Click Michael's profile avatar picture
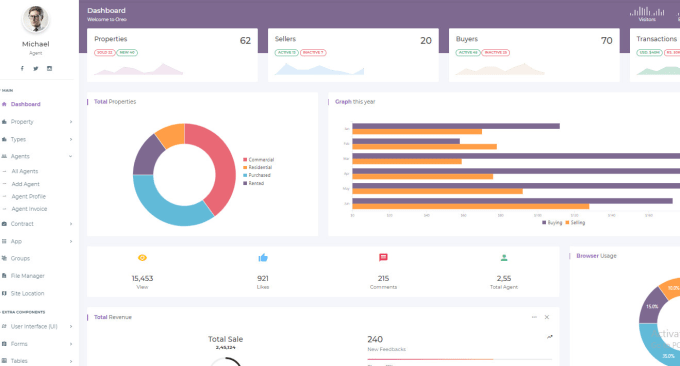This screenshot has width=680, height=366. coord(36,19)
